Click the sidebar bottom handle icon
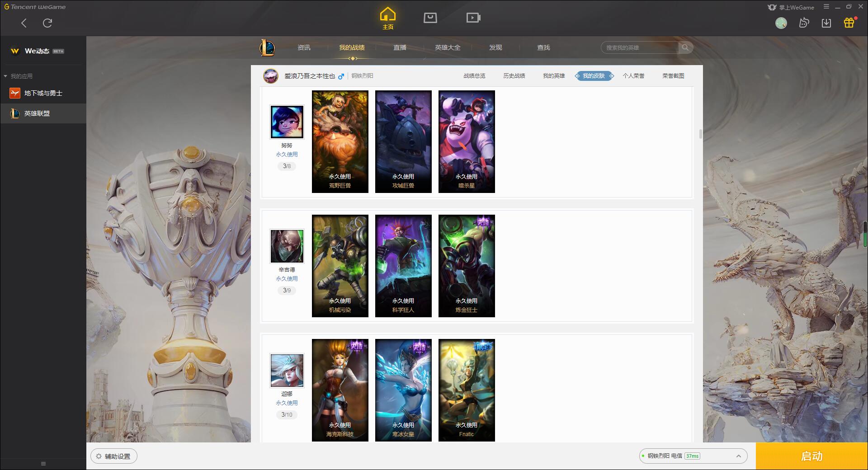This screenshot has width=868, height=470. tap(43, 464)
